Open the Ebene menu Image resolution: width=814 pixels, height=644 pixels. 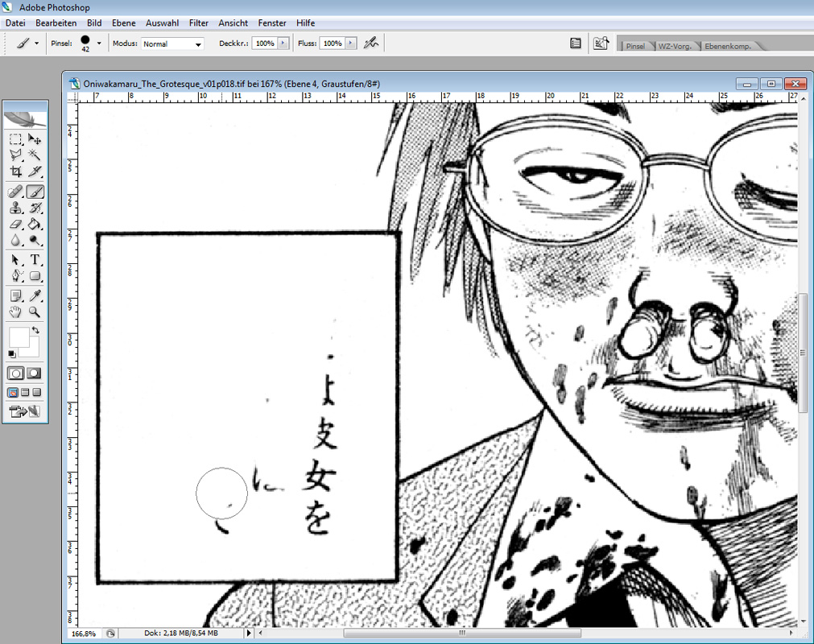123,23
